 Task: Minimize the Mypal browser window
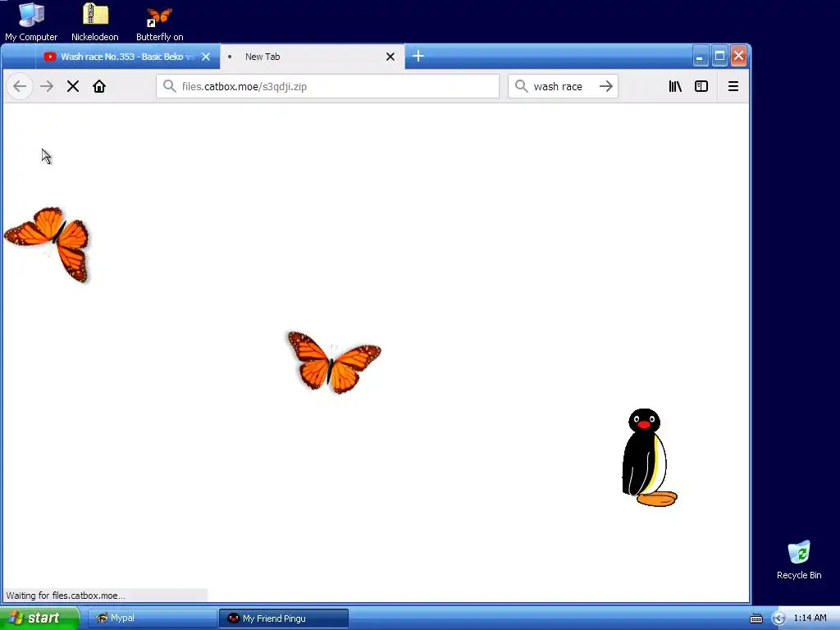(701, 56)
